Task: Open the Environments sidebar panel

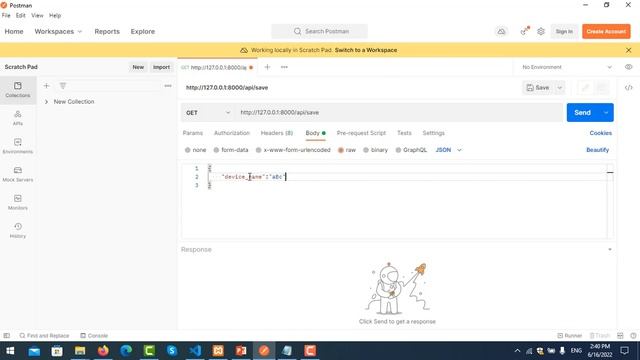Action: 18,146
